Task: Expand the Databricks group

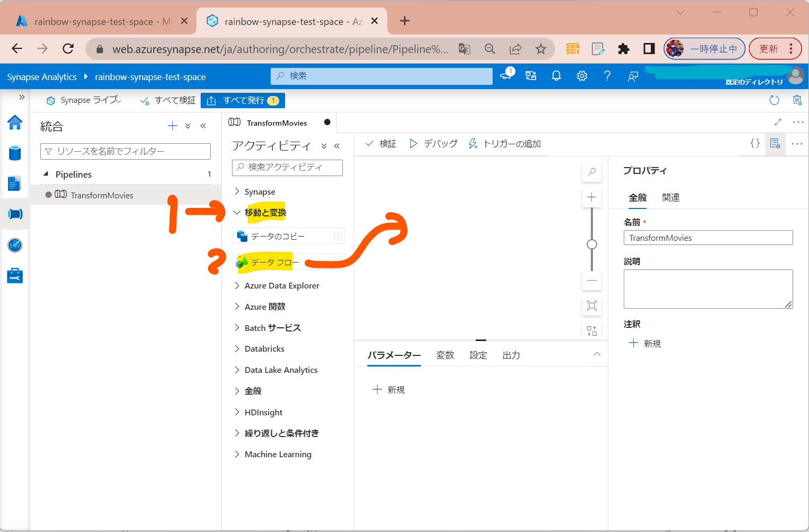Action: (x=259, y=348)
